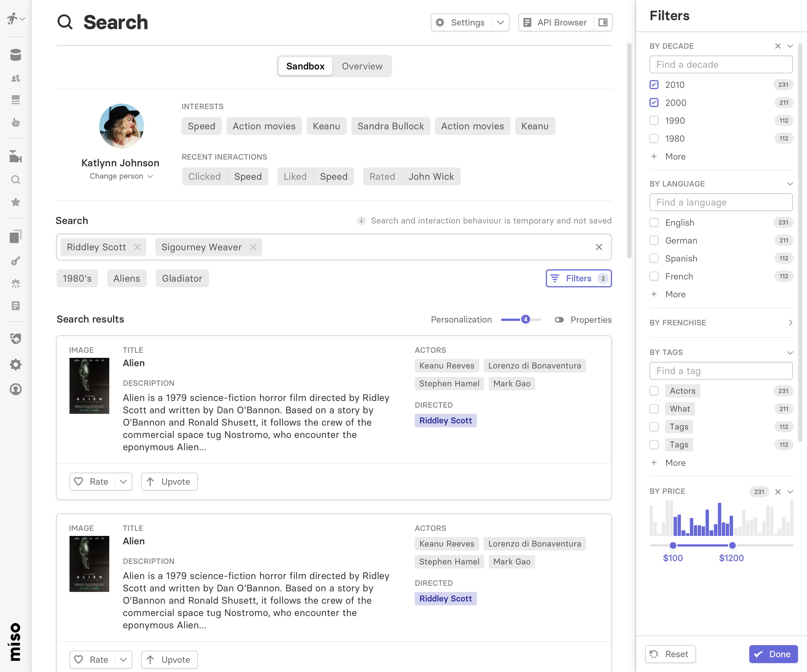Select the Aliens suggestion chip

click(126, 278)
